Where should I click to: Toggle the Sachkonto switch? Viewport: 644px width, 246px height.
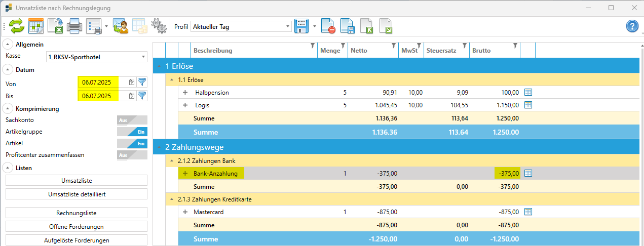tap(132, 120)
